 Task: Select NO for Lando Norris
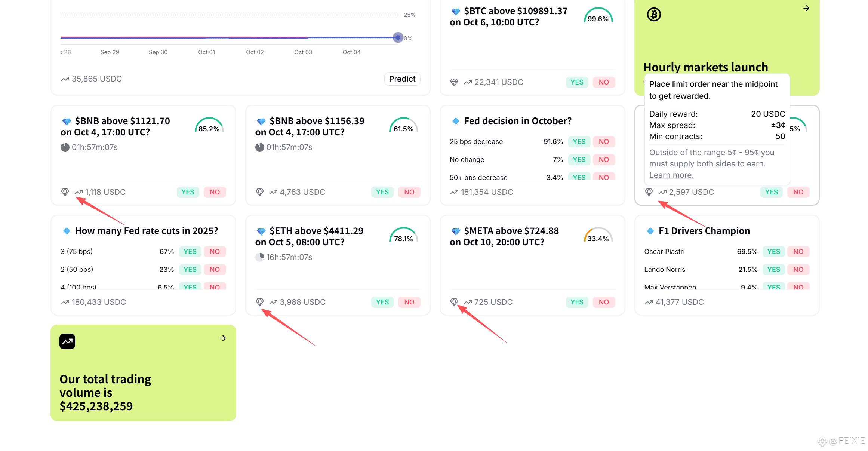[798, 270]
